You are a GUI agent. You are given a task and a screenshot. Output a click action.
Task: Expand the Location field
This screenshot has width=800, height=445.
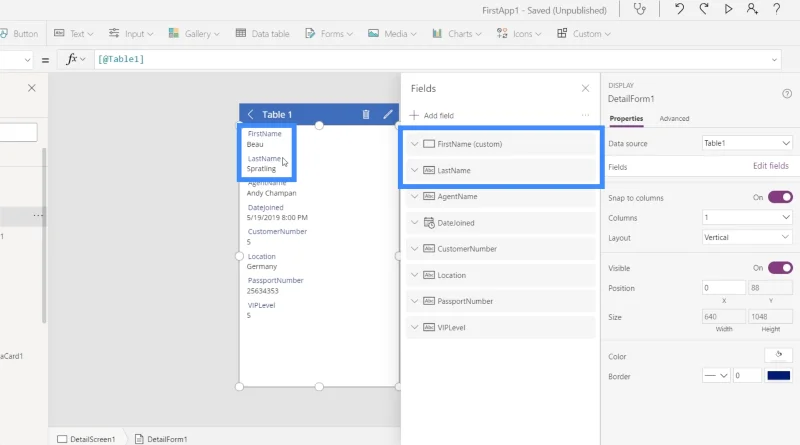414,275
